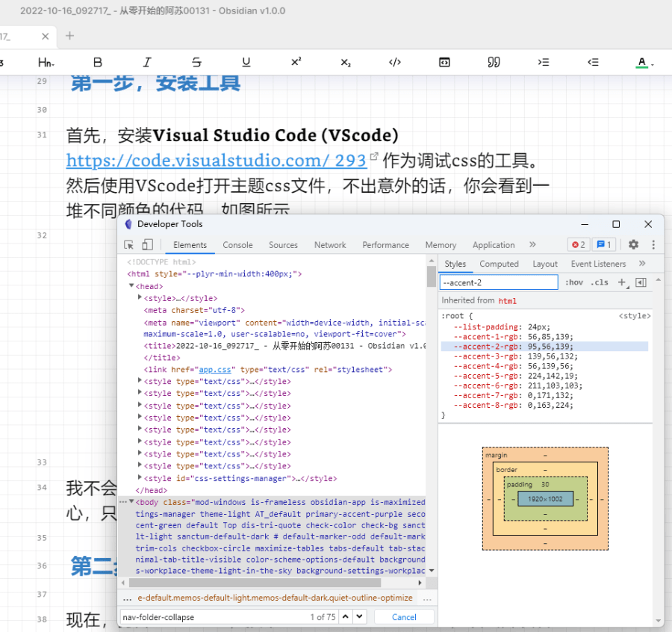Click the padding value 30 in box model
This screenshot has height=632, width=672.
point(545,485)
